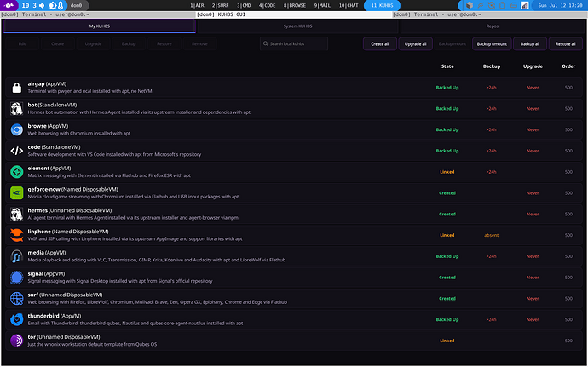Select the element Matrix icon

(x=16, y=172)
